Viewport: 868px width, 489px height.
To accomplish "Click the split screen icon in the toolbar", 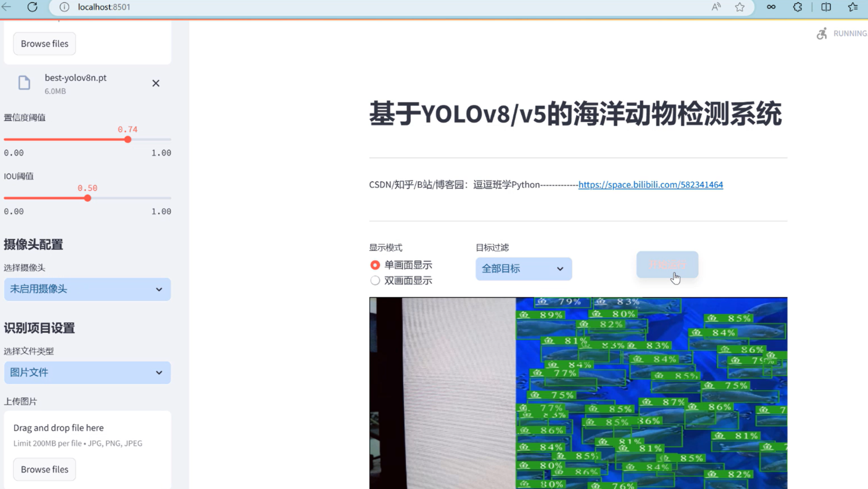I will (x=826, y=7).
